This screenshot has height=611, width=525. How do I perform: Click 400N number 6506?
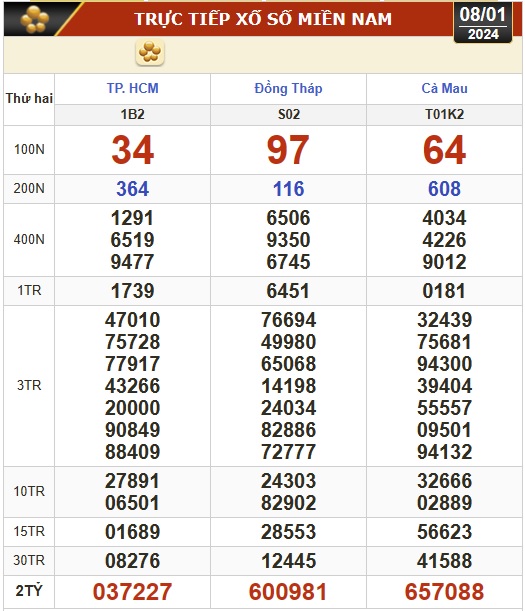point(288,218)
